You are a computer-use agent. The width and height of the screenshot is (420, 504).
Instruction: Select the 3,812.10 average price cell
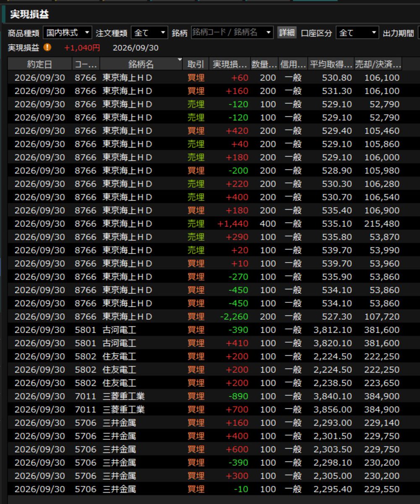pyautogui.click(x=333, y=330)
